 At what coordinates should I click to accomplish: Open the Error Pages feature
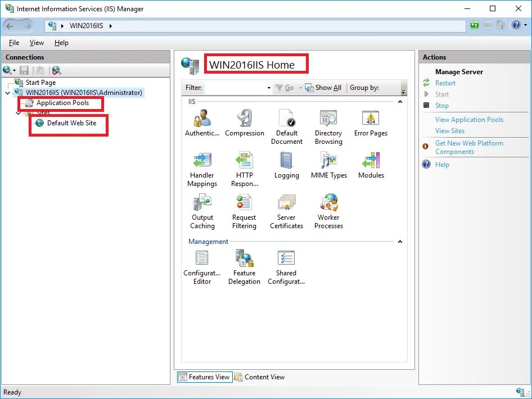pyautogui.click(x=371, y=123)
